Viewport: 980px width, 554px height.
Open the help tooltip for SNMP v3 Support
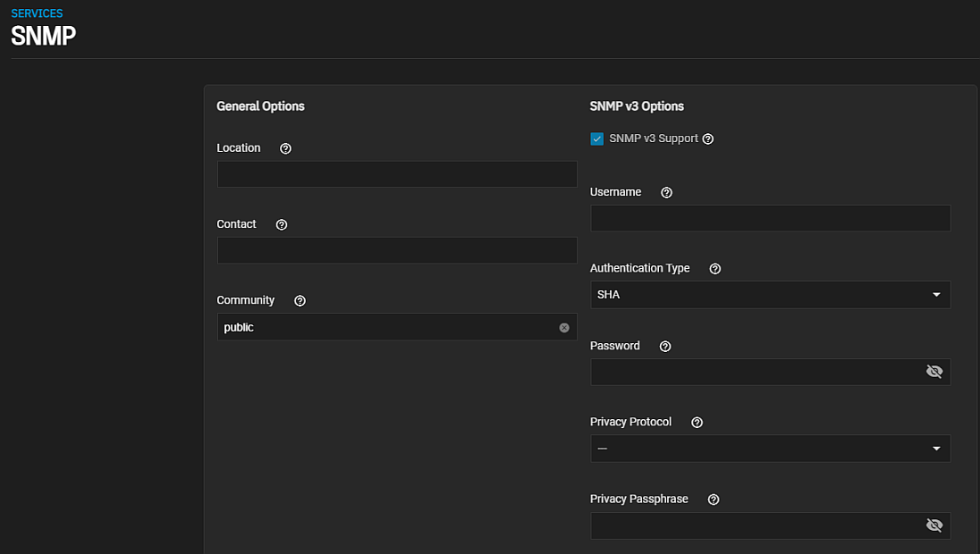pos(707,138)
